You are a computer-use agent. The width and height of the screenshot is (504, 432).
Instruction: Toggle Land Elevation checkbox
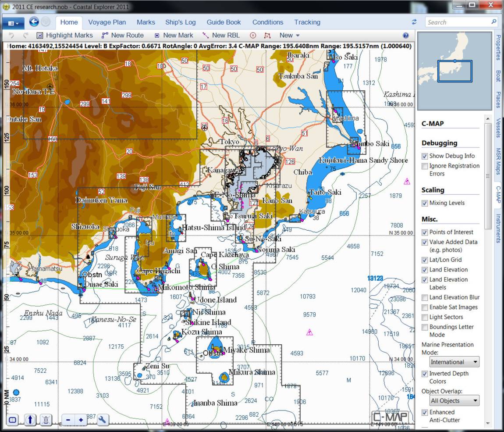(425, 270)
